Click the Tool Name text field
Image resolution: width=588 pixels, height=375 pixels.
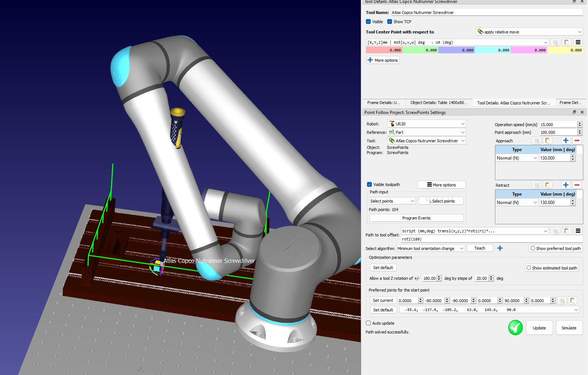[x=486, y=12]
